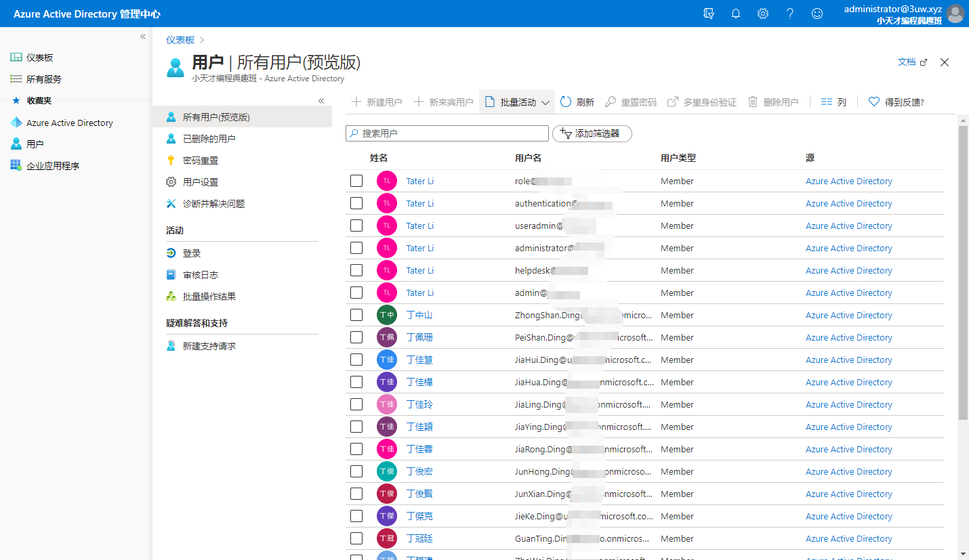
Task: Click the Deleted users icon
Action: coord(171,139)
